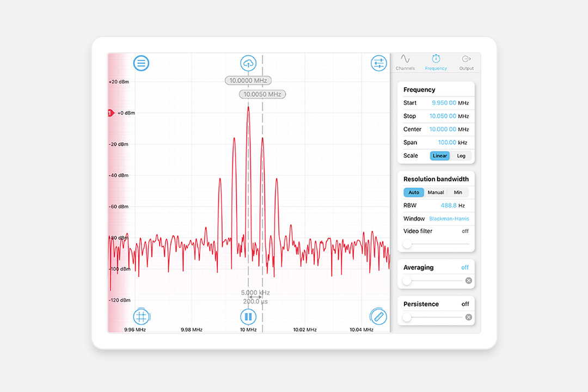Turn off Averaging using its clear button

click(x=468, y=280)
